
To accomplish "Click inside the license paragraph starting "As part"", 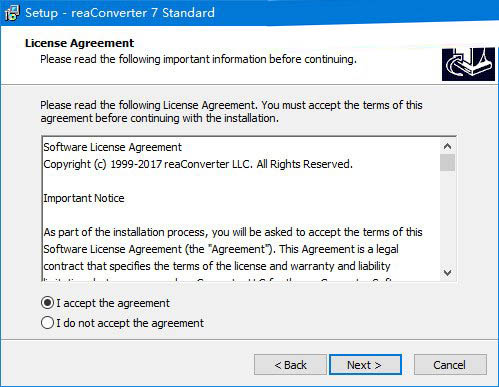I will 233,249.
